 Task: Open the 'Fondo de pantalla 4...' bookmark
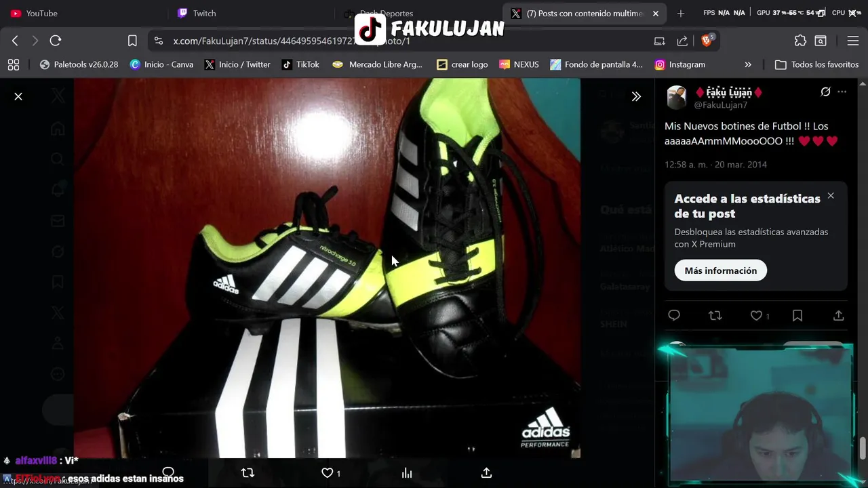pos(596,64)
